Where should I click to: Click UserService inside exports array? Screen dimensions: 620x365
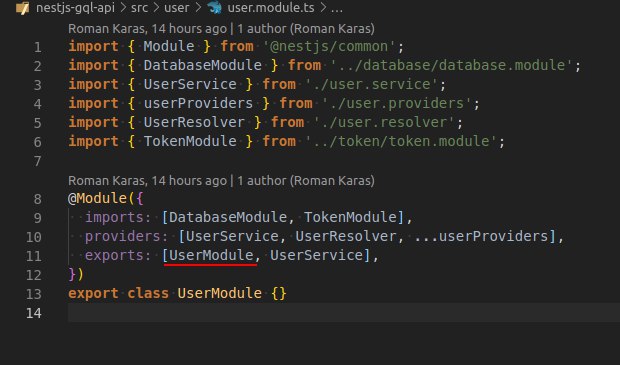316,255
